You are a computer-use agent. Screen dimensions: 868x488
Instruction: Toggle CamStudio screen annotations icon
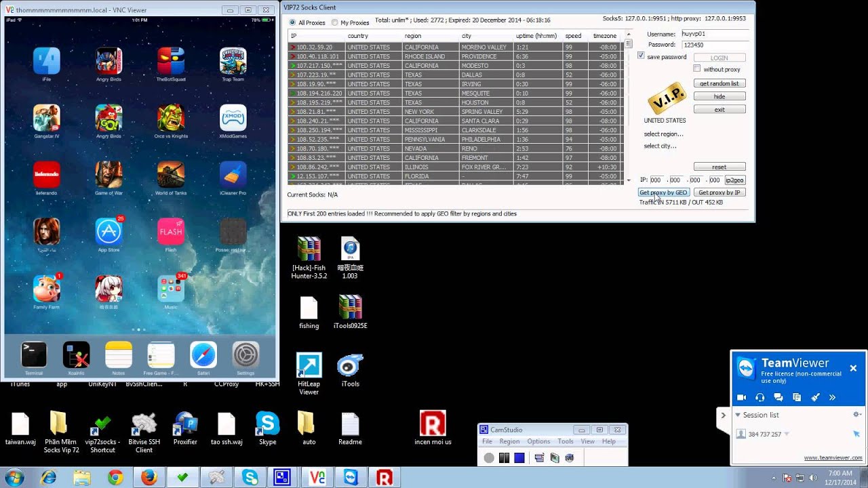click(539, 458)
